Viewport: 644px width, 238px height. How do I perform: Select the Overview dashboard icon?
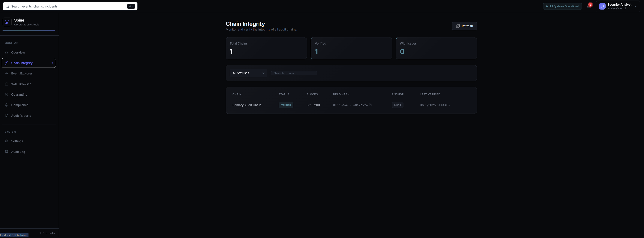pyautogui.click(x=7, y=52)
